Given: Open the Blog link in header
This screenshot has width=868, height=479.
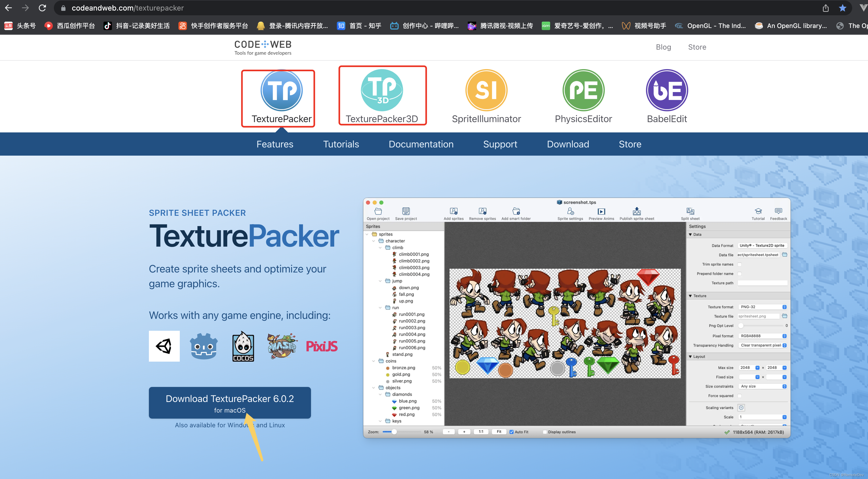Looking at the screenshot, I should 663,47.
